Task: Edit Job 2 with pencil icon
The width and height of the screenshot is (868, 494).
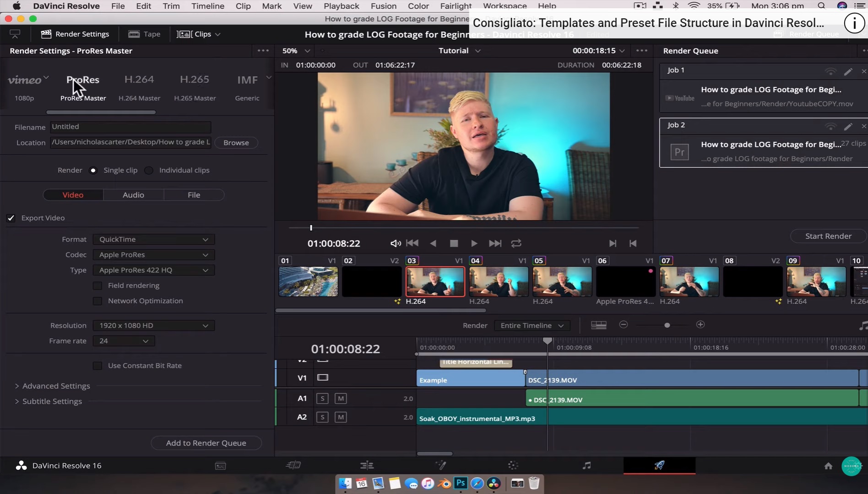Action: click(x=848, y=126)
